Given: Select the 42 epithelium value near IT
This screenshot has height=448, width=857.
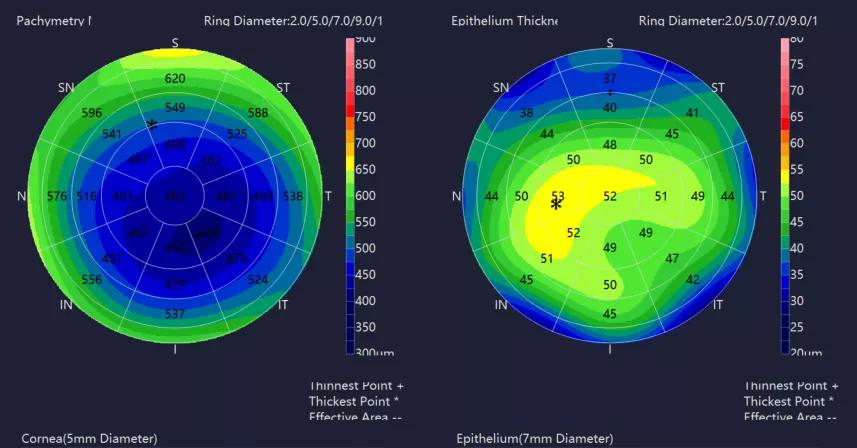Looking at the screenshot, I should pos(692,280).
